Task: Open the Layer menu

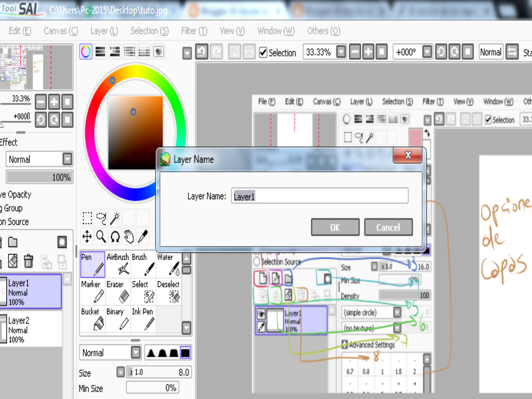Action: pyautogui.click(x=103, y=31)
